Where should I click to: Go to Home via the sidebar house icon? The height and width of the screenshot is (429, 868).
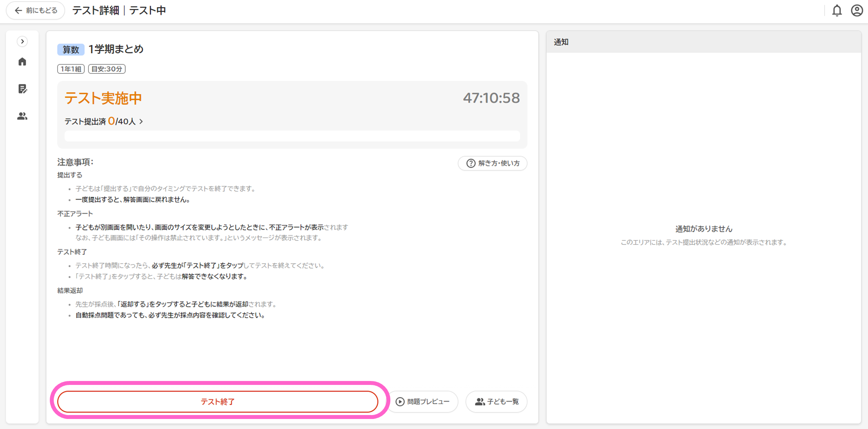point(22,62)
